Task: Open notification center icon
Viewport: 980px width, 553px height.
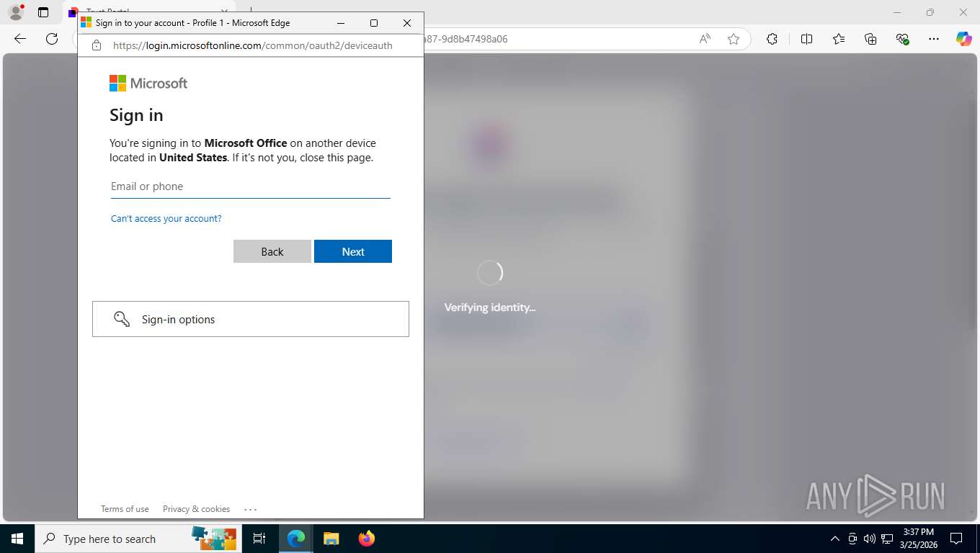Action: click(x=956, y=539)
